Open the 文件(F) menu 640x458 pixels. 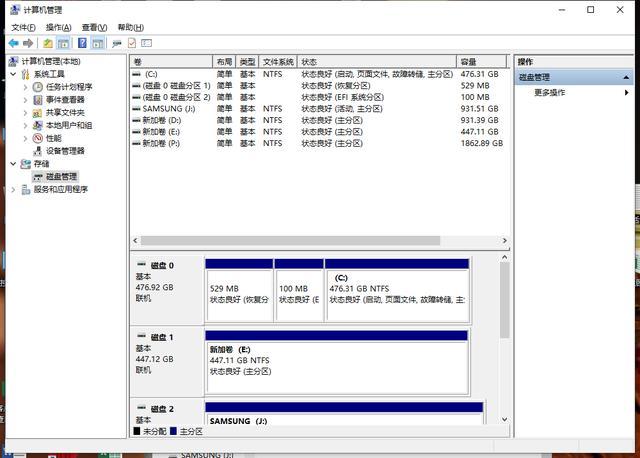[x=22, y=28]
